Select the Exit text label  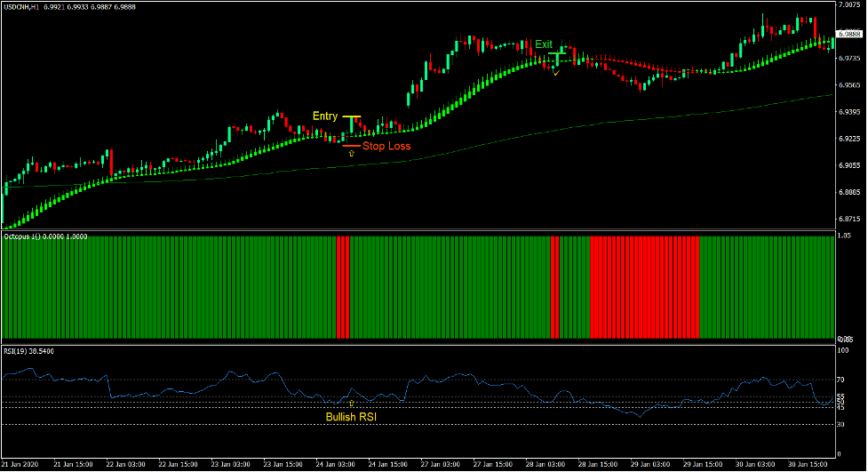[543, 44]
